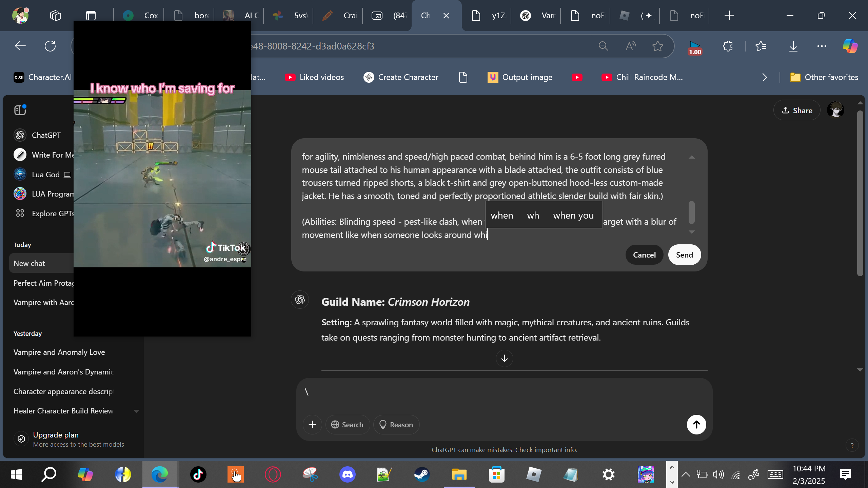Open the user profile avatar menu
The image size is (868, 488).
coord(835,110)
